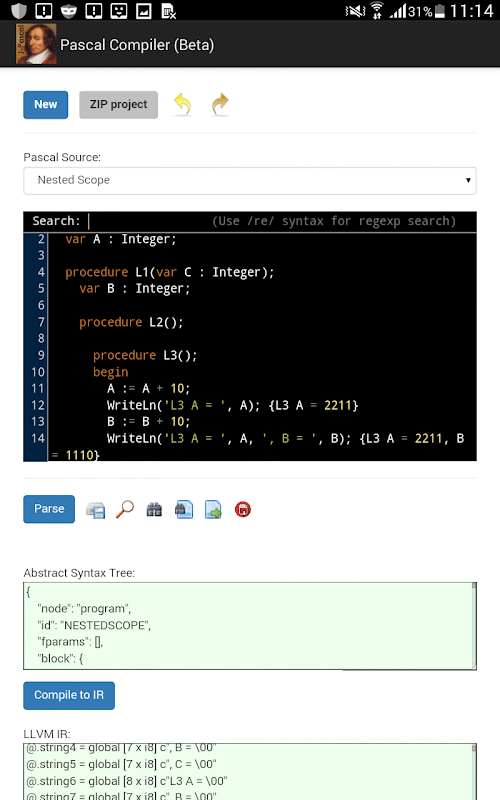500x800 pixels.
Task: Click the red circular save icon
Action: [x=243, y=509]
